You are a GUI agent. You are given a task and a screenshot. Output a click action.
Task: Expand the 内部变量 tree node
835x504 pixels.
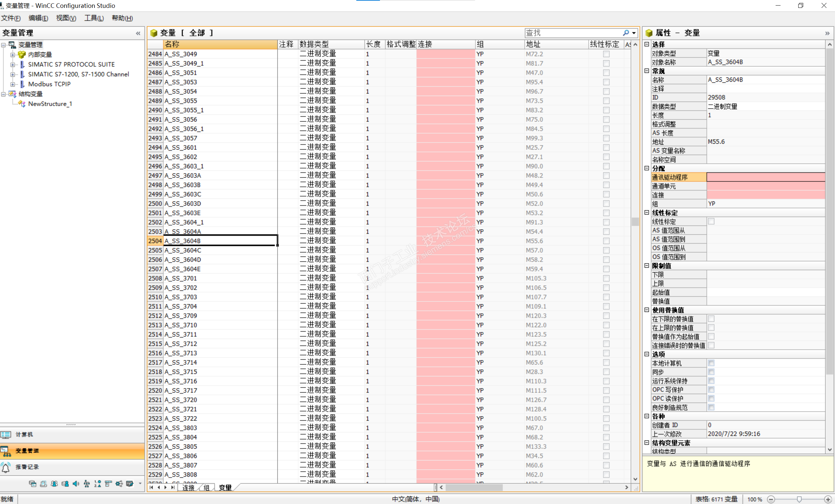12,54
